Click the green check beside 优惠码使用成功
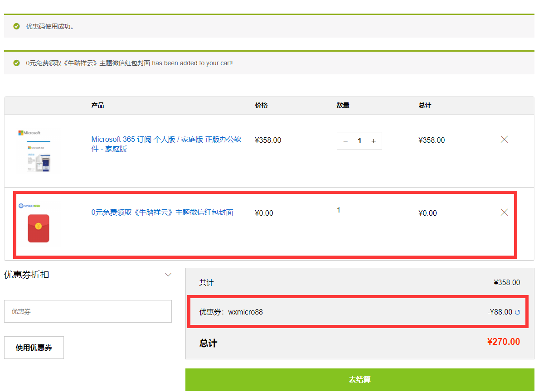This screenshot has width=539, height=392. click(17, 26)
